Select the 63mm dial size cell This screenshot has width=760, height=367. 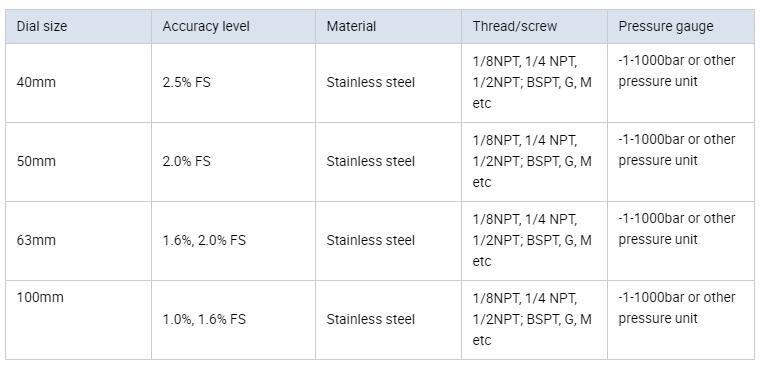coord(79,241)
